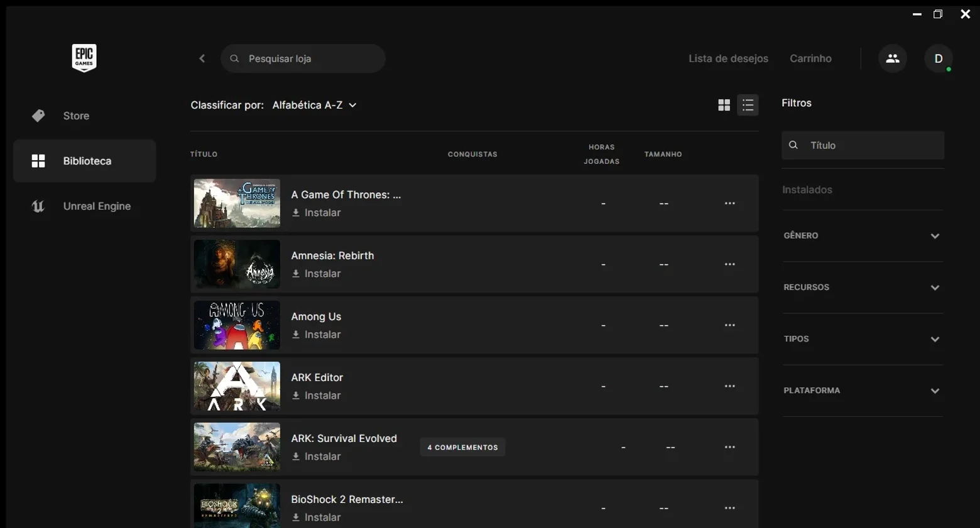Expand the Tipos filter section
The image size is (980, 528).
coord(863,339)
